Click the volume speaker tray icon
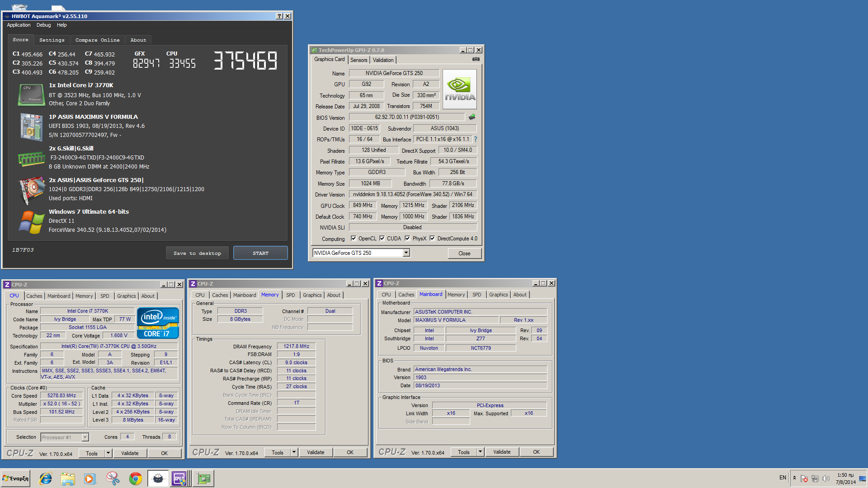The height and width of the screenshot is (488, 868). (x=826, y=479)
